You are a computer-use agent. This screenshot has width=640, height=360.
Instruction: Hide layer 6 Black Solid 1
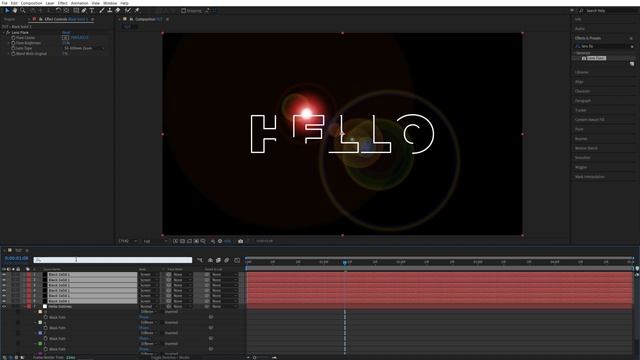coord(4,301)
